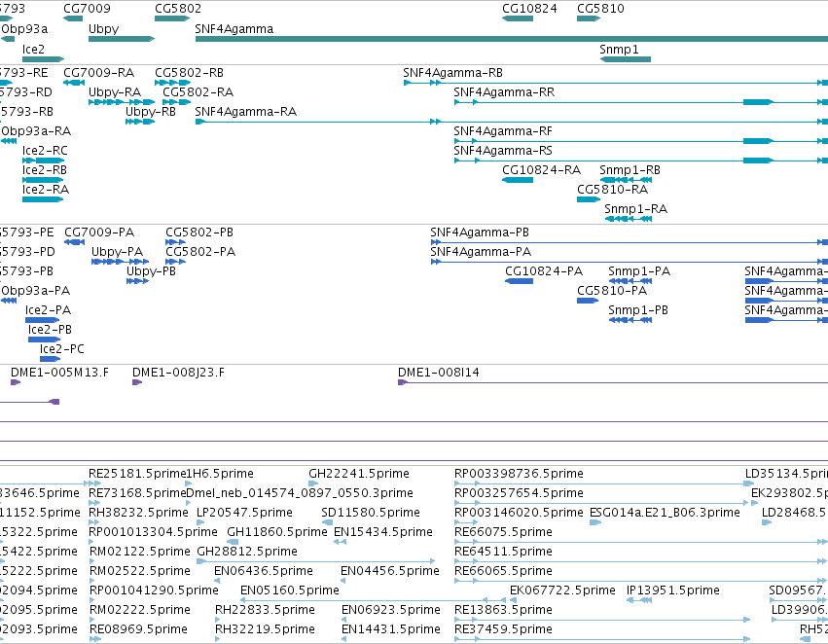Select the Snmp1-RA transcript label
Viewport: 828px width, 644px height.
[635, 209]
